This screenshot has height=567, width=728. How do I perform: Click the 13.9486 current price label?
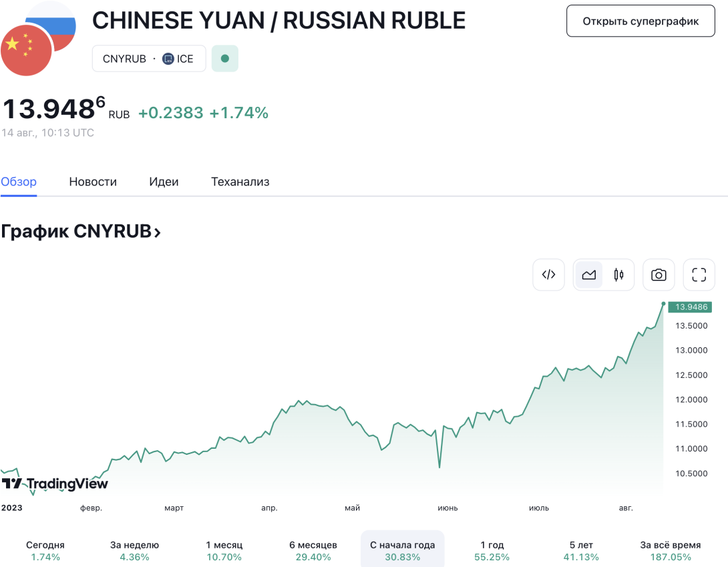(690, 307)
